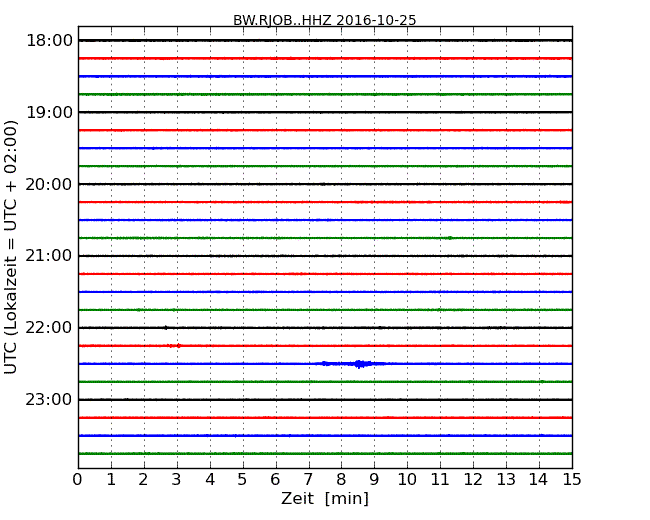
Task: Click the x-axis tick label 9
Action: [x=374, y=479]
